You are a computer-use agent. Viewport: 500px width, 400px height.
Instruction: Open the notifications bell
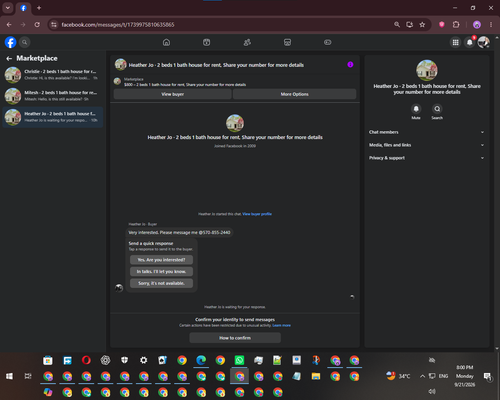click(470, 42)
